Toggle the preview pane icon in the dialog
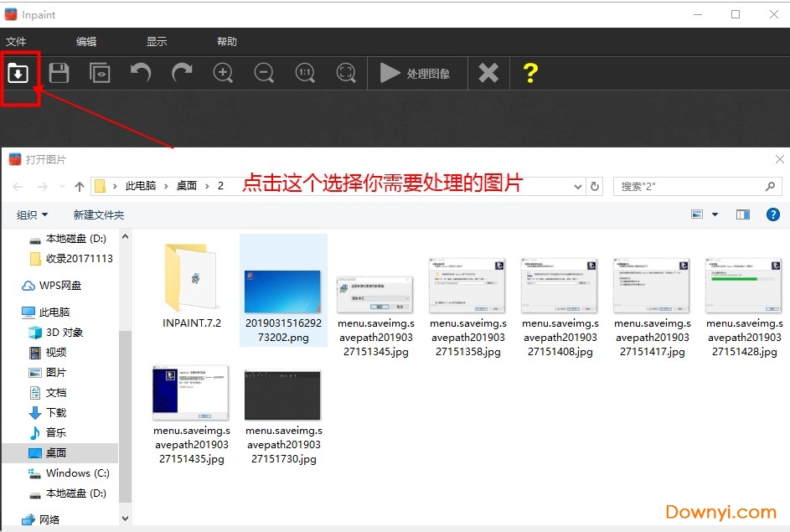 coord(742,214)
